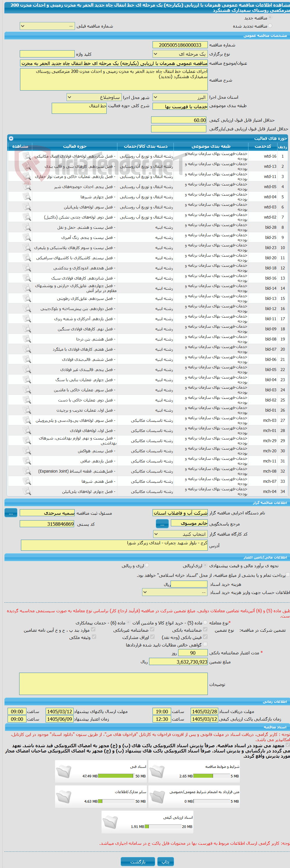Open view icon for row bld-16
The width and height of the screenshot is (290, 868).
(x=27, y=278)
